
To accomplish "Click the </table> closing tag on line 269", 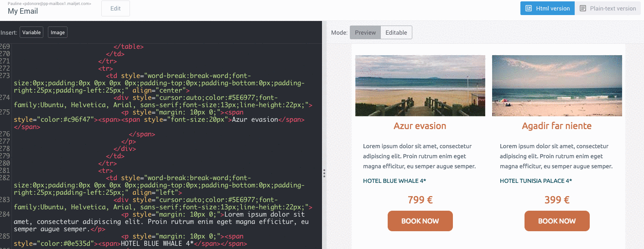I will click(x=129, y=47).
